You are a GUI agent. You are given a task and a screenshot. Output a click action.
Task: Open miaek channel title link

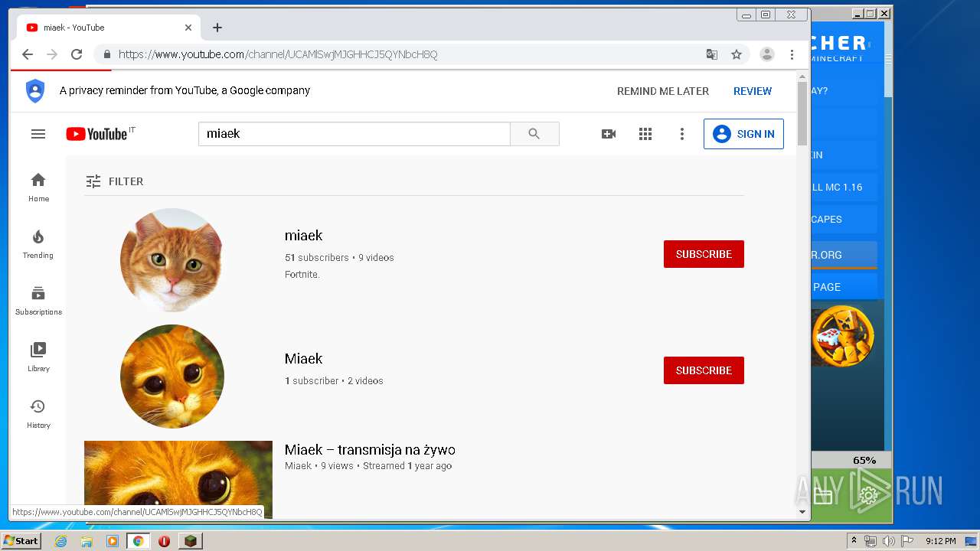tap(303, 236)
